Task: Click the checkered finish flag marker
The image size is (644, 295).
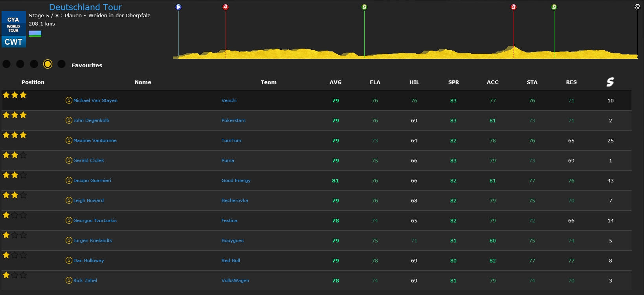Action: (637, 7)
